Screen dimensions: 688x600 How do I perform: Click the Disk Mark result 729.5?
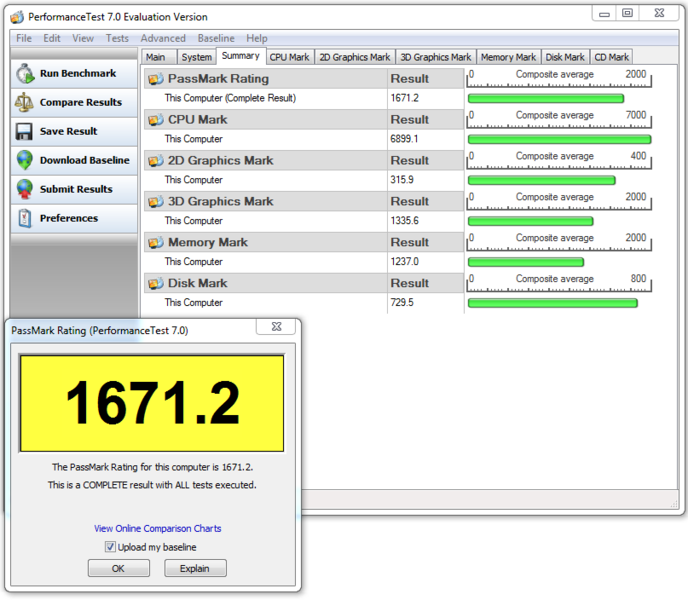(402, 302)
